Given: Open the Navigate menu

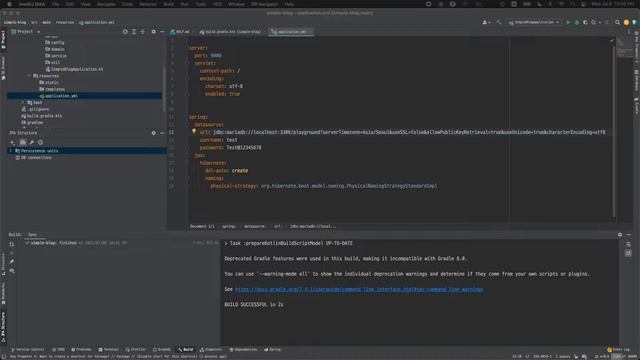Looking at the screenshot, I should click(x=106, y=4).
